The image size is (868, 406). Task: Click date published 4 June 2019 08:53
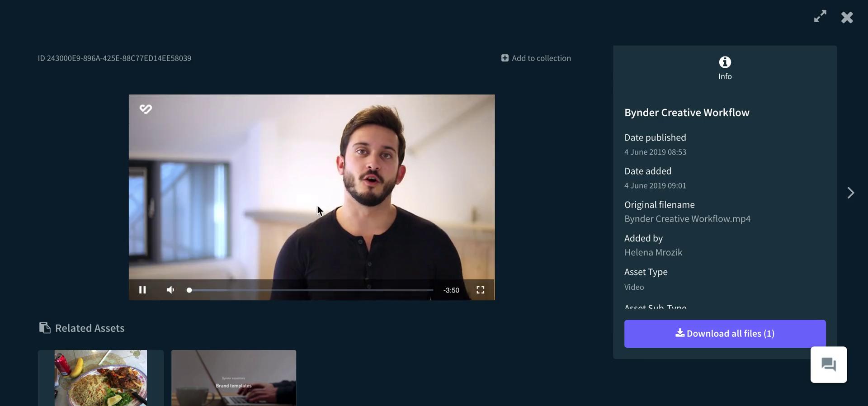pos(655,152)
